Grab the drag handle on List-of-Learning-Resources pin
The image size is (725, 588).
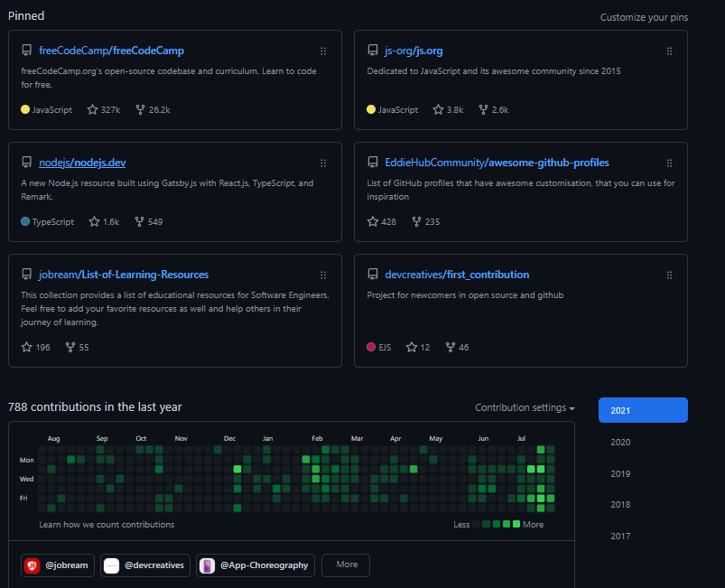pos(323,275)
